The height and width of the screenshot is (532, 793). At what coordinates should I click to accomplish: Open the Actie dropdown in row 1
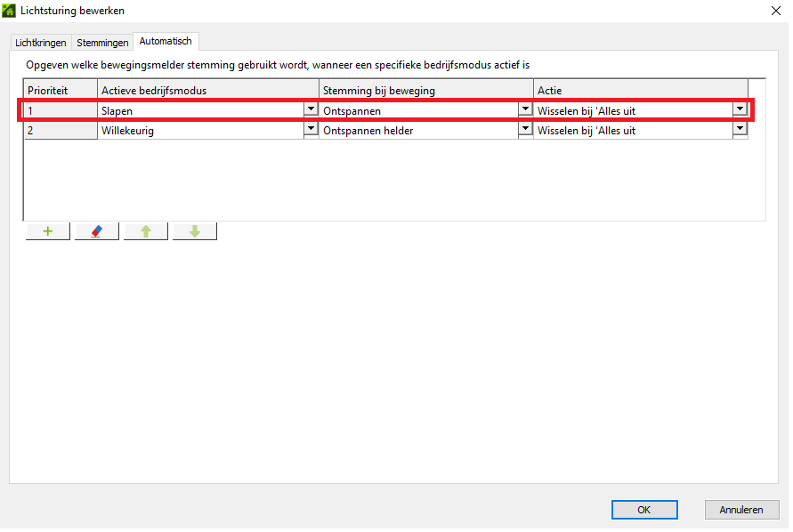739,110
